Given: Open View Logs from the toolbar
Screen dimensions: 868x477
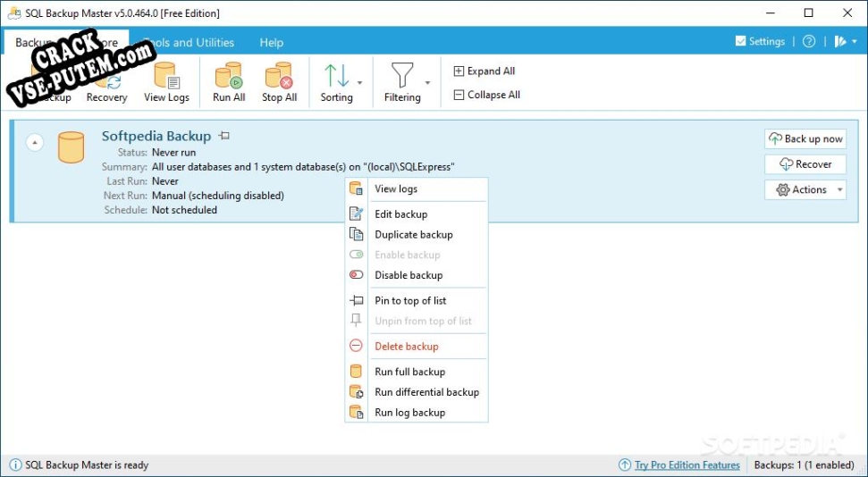Looking at the screenshot, I should click(166, 83).
